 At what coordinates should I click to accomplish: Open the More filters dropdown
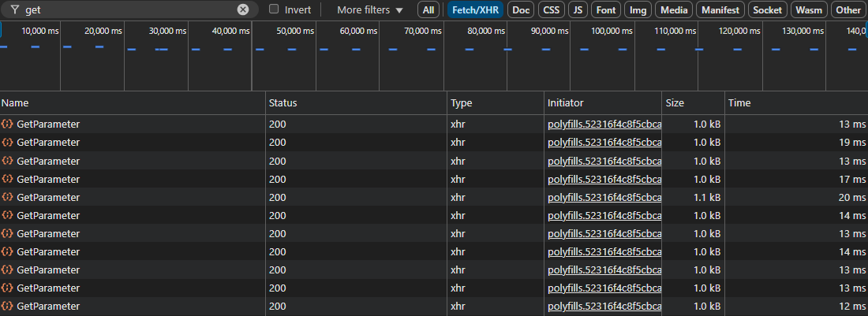[x=369, y=10]
